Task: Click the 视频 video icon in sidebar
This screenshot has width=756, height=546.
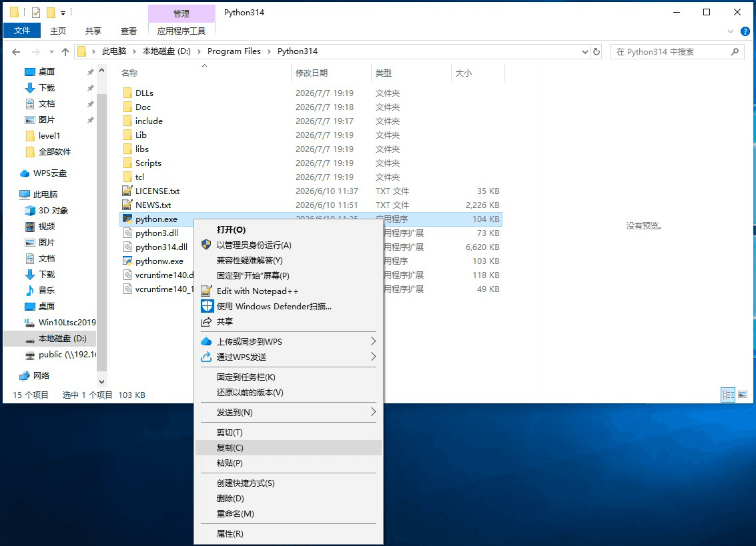Action: 30,227
